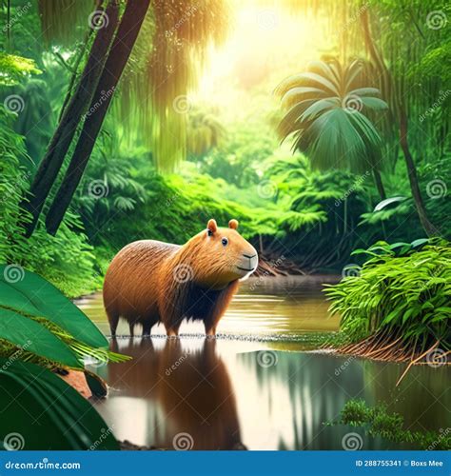
Task: Click the copyright symbol before Boxs Mee
Action: (x=405, y=464)
